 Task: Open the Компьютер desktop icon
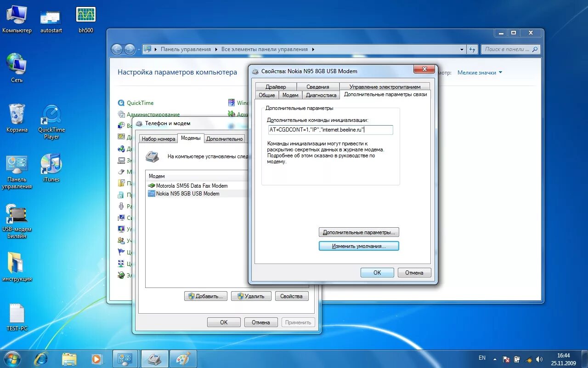click(17, 19)
